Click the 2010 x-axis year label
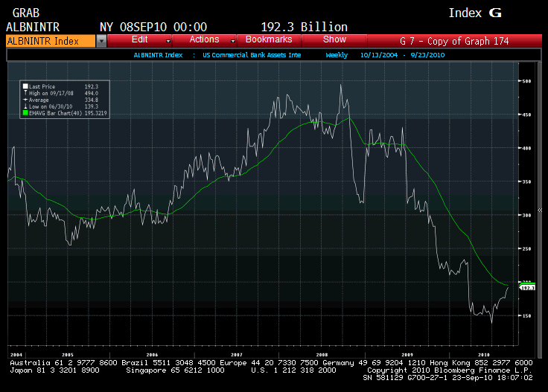This screenshot has height=392, width=548. 484,355
